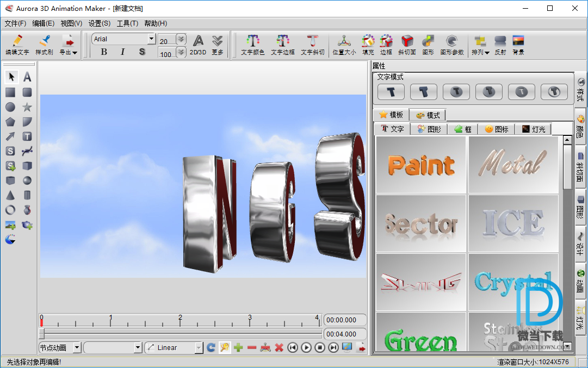The height and width of the screenshot is (368, 588).
Task: Click the 边框 border icon
Action: pos(386,45)
